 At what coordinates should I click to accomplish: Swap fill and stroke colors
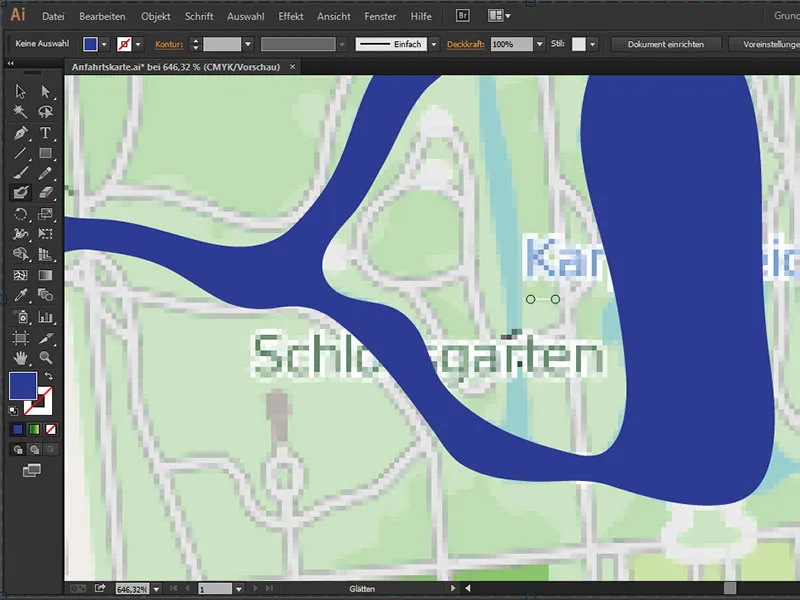tap(48, 376)
